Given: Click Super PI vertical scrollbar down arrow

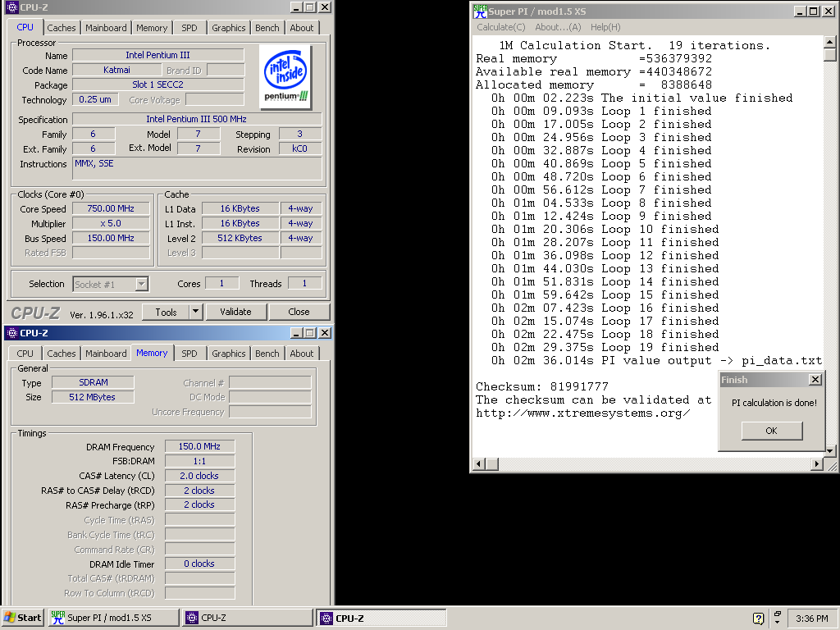Looking at the screenshot, I should click(x=829, y=450).
